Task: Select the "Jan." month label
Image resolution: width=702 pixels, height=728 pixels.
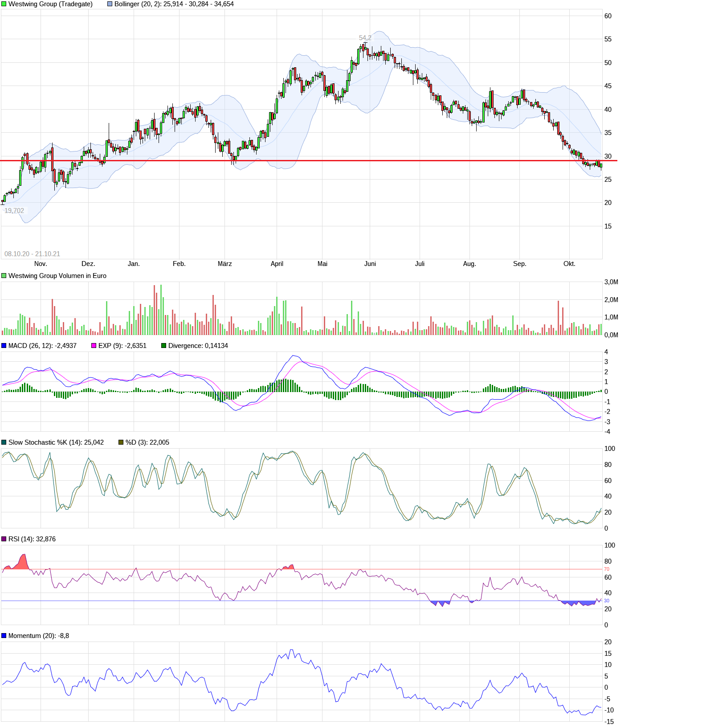Action: tap(134, 264)
